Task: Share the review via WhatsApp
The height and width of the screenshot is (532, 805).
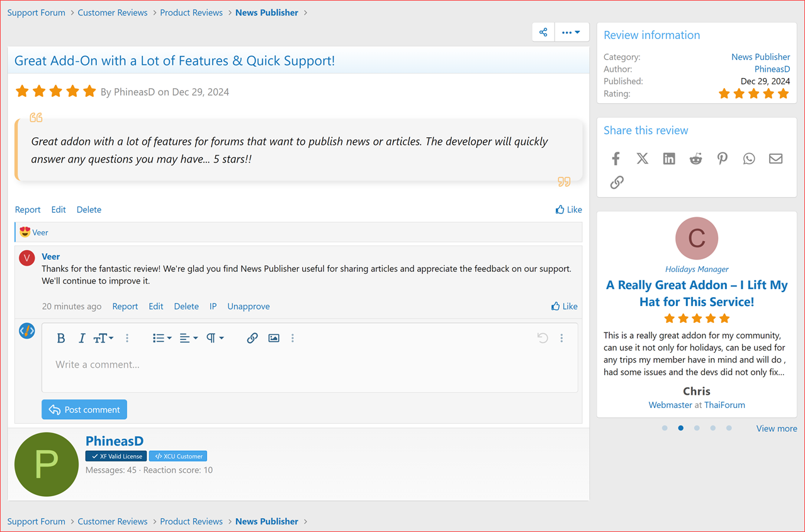Action: pos(748,158)
